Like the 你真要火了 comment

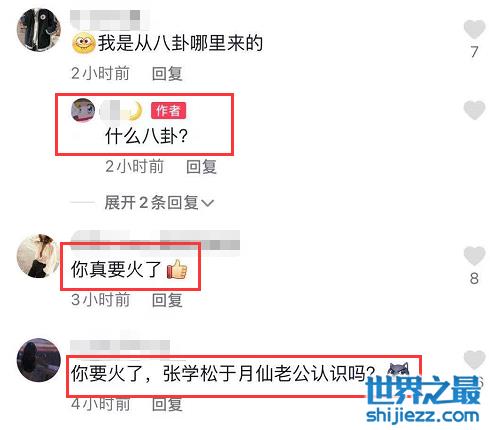[x=474, y=256]
